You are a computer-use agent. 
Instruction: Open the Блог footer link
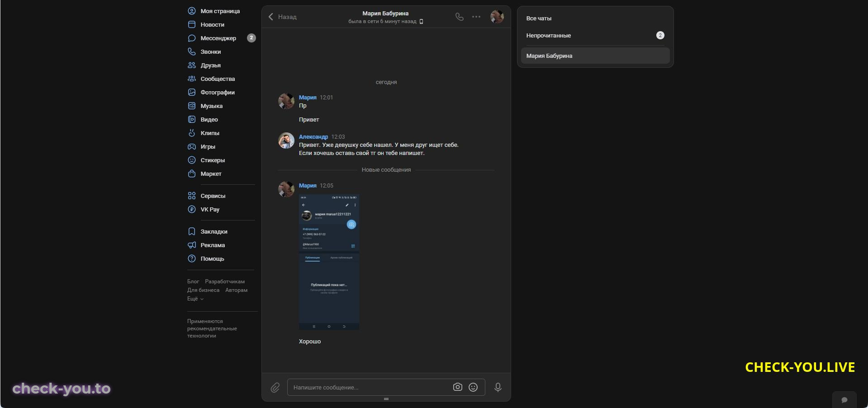click(193, 281)
